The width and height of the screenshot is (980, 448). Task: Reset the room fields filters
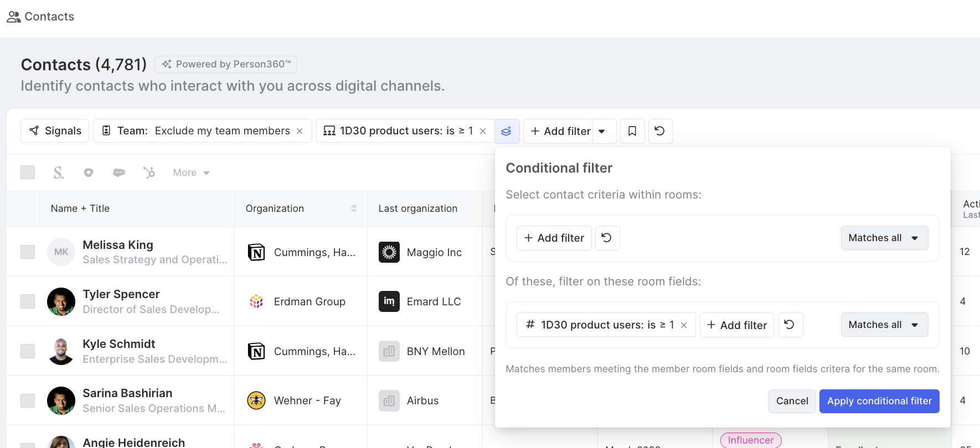pos(791,325)
